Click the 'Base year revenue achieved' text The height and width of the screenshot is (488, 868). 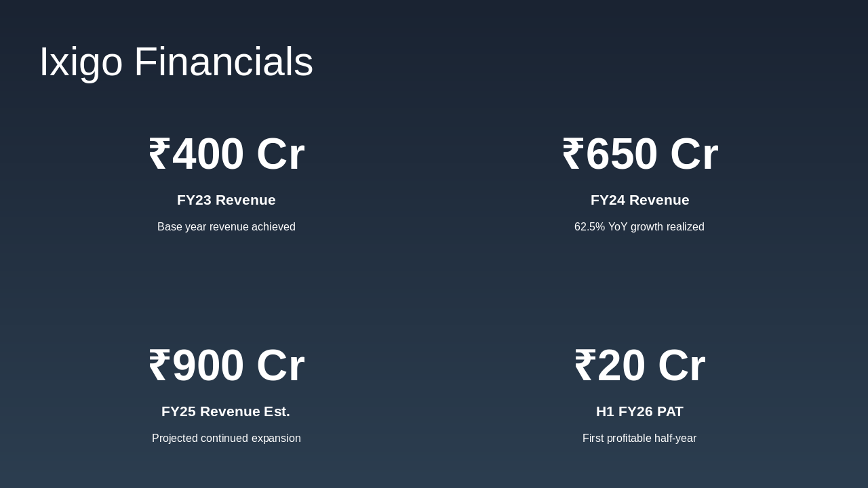pyautogui.click(x=226, y=227)
